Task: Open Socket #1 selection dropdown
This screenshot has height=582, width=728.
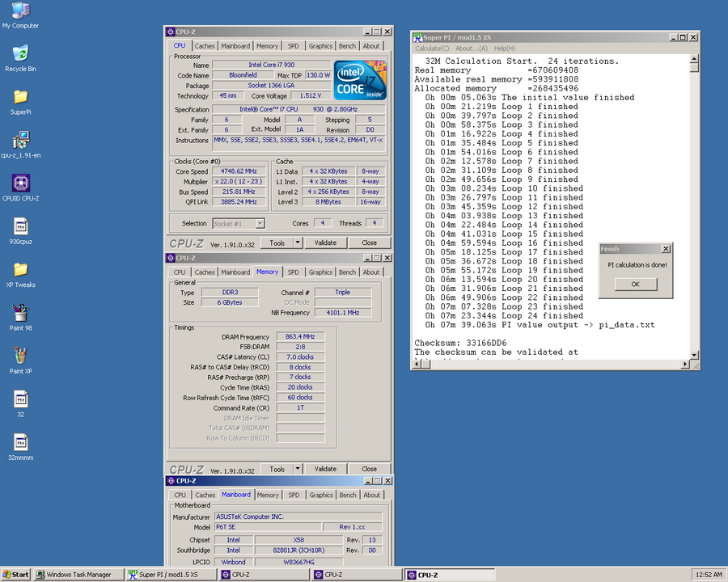Action: coord(239,224)
